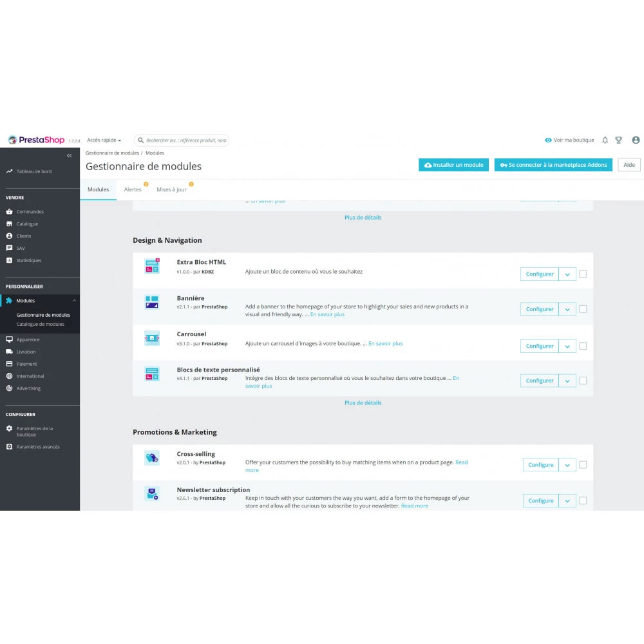Open the trophy merchant expertise icon
The image size is (644, 644).
(x=618, y=140)
